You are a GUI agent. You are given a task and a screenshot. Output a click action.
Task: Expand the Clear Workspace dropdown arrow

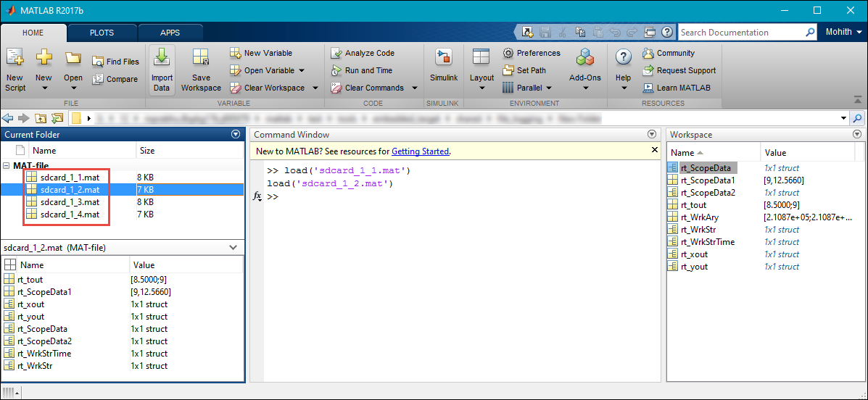pyautogui.click(x=315, y=88)
